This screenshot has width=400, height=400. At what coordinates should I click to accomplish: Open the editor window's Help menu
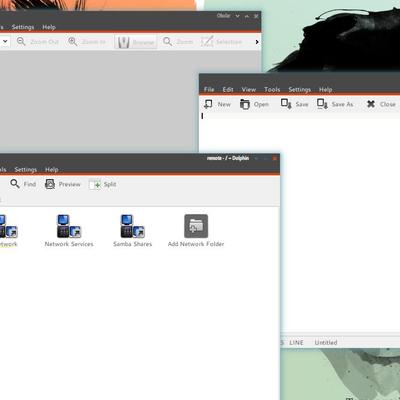tap(325, 89)
